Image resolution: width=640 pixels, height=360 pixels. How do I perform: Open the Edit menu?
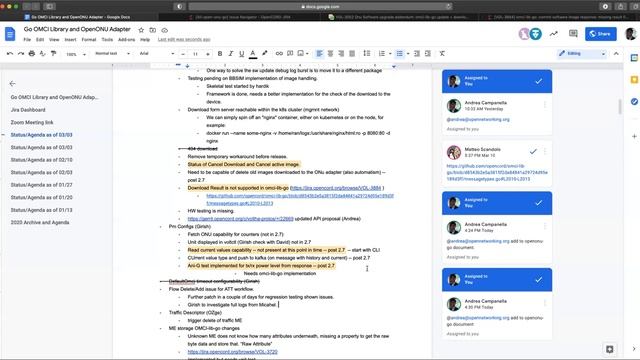click(x=40, y=40)
